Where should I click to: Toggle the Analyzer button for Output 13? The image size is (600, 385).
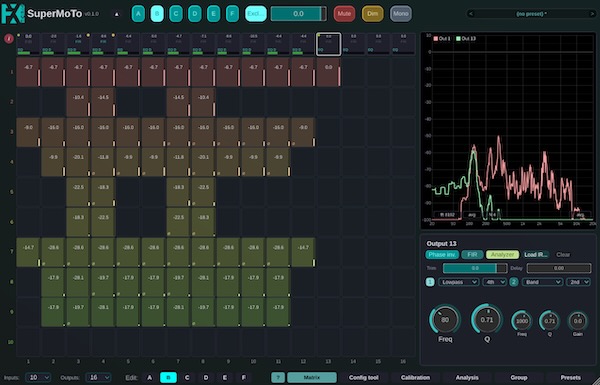point(502,254)
